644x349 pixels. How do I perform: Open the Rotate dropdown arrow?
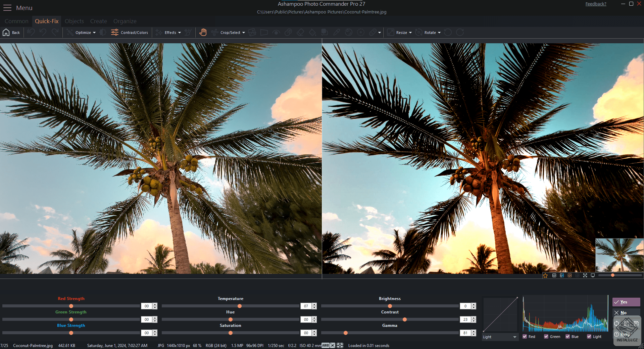[x=439, y=33]
